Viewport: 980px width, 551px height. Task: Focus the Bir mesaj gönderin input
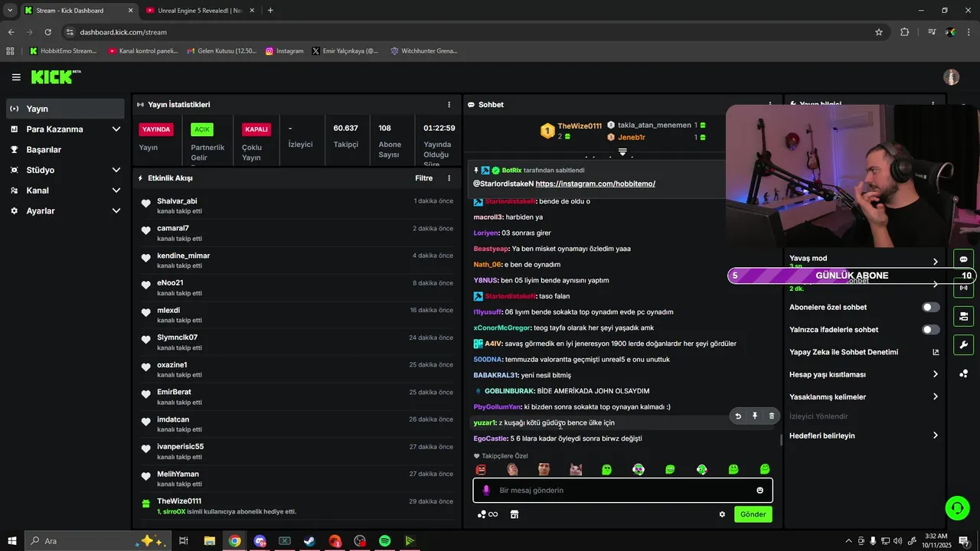point(622,491)
